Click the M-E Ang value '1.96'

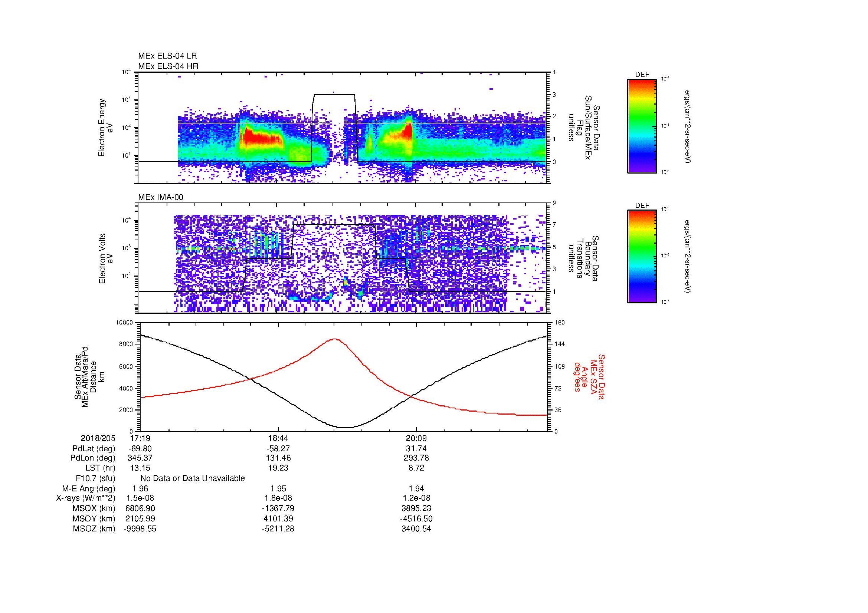point(140,489)
